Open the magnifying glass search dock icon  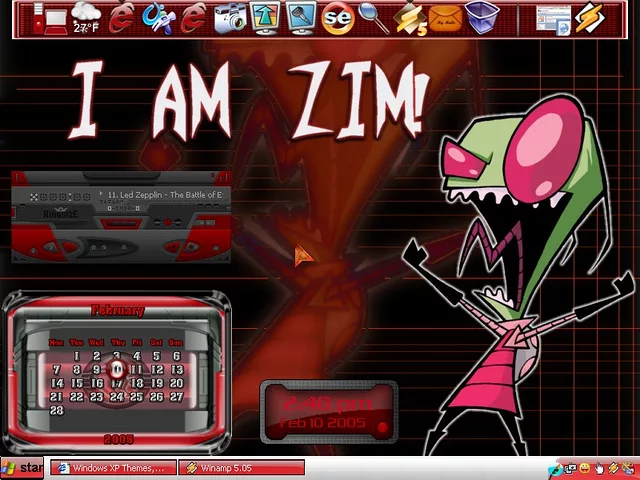[373, 18]
